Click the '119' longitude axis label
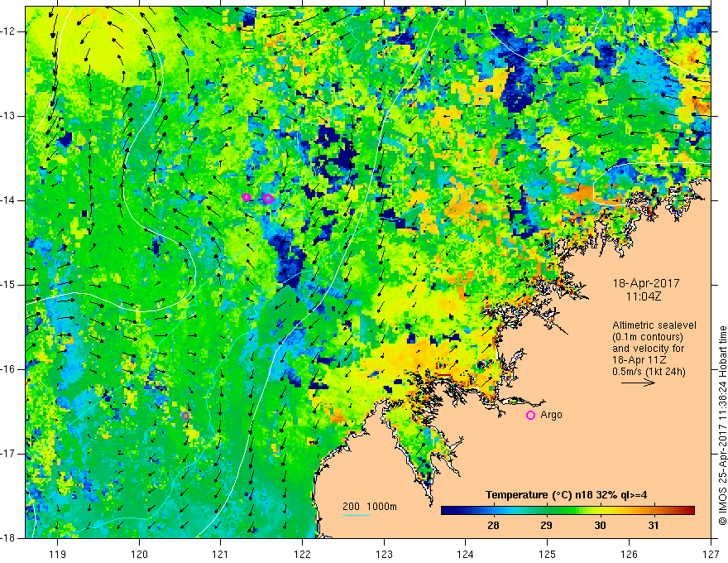The width and height of the screenshot is (728, 563). tap(58, 554)
